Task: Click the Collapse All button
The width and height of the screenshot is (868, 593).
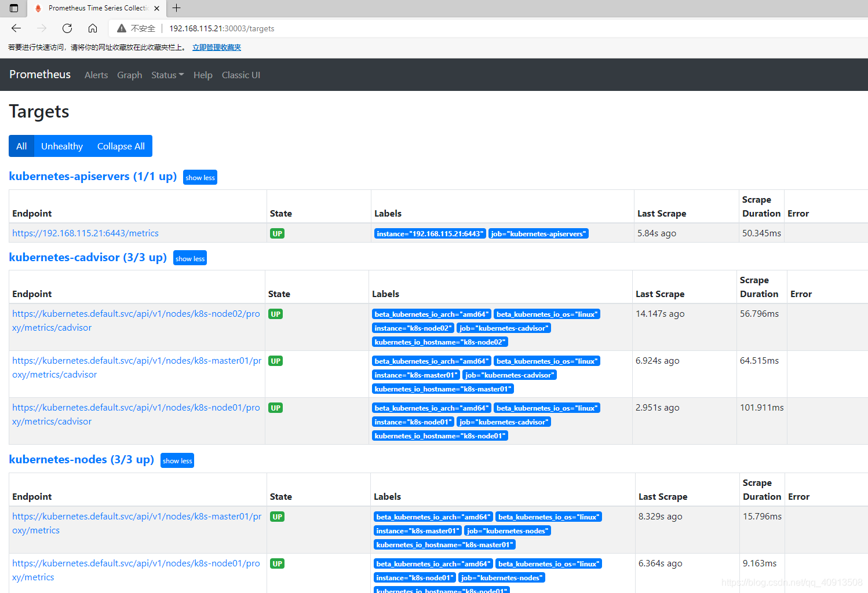Action: 121,146
